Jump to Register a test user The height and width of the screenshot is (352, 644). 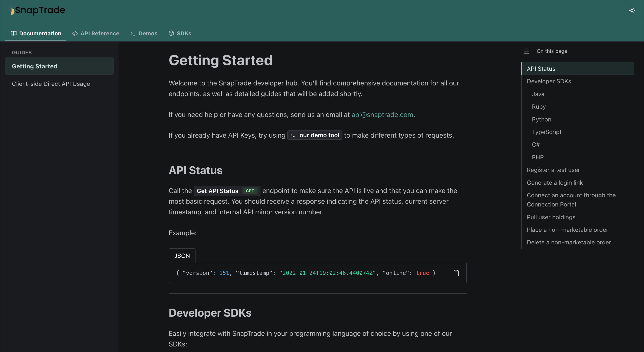(x=553, y=170)
